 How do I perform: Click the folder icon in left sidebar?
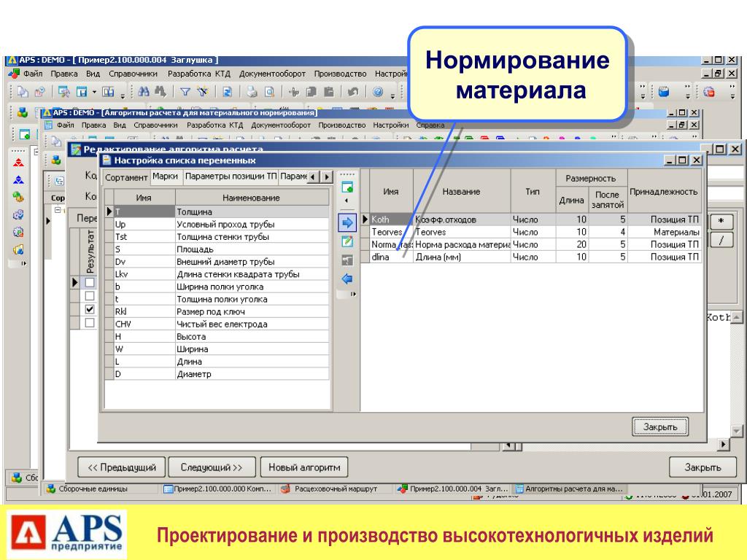[x=18, y=249]
